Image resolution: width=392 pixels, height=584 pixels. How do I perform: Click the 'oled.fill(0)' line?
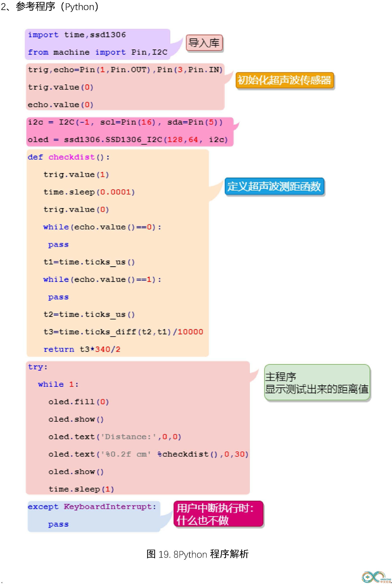click(79, 402)
